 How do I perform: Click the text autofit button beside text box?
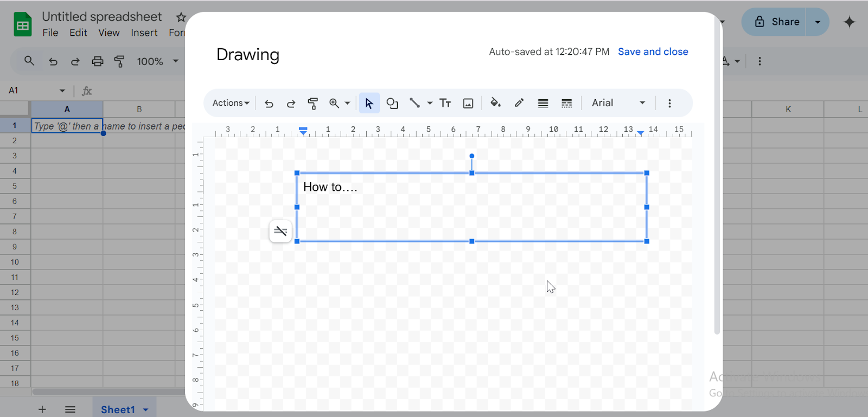tap(280, 232)
